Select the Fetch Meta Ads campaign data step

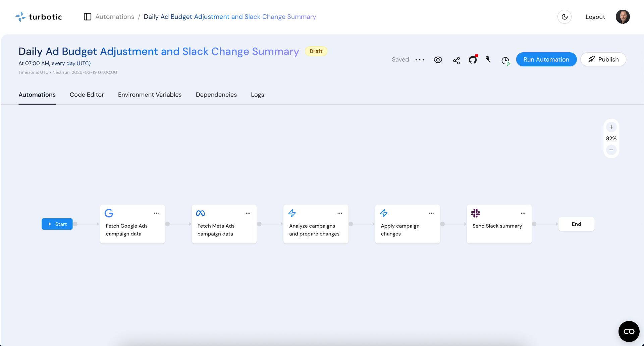click(x=224, y=224)
